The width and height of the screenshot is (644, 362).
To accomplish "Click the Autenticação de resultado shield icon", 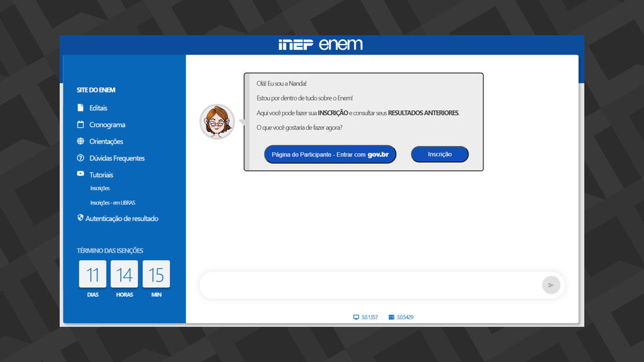I will [x=79, y=217].
